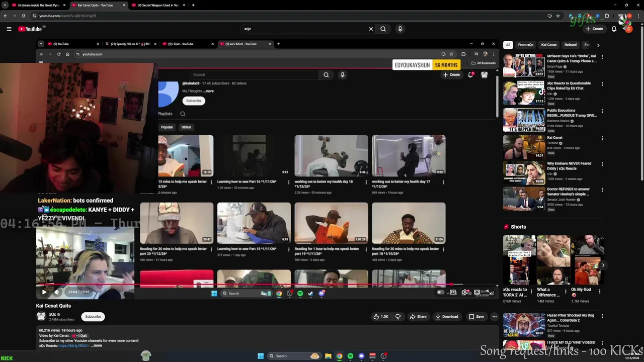The image size is (644, 362).
Task: Open YouTube notifications bell
Action: coord(614,29)
